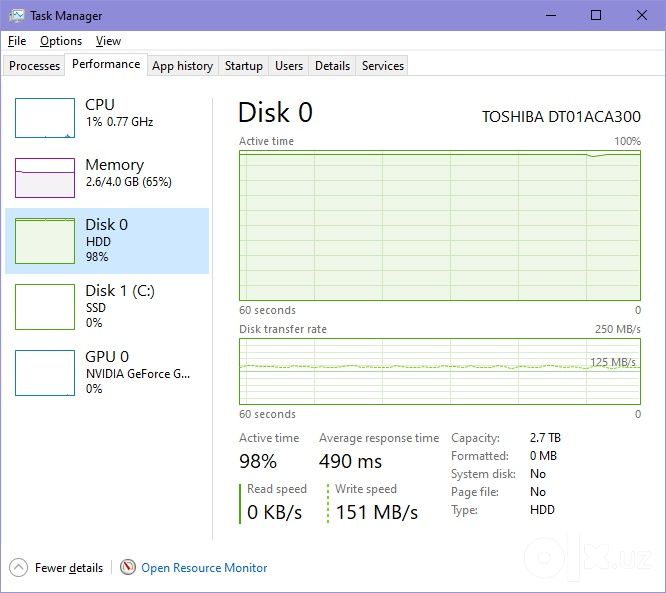Open Resource Monitor link
The height and width of the screenshot is (593, 666).
click(x=204, y=568)
